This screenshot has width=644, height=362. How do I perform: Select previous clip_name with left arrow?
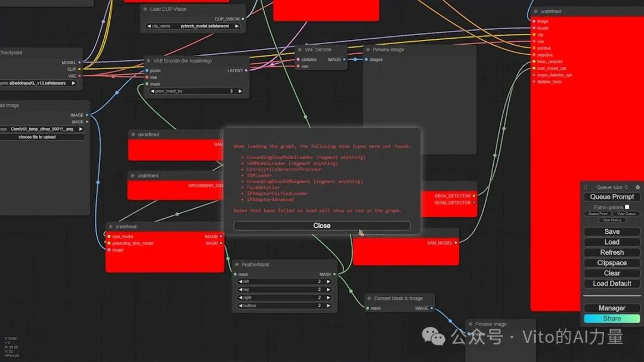click(148, 26)
